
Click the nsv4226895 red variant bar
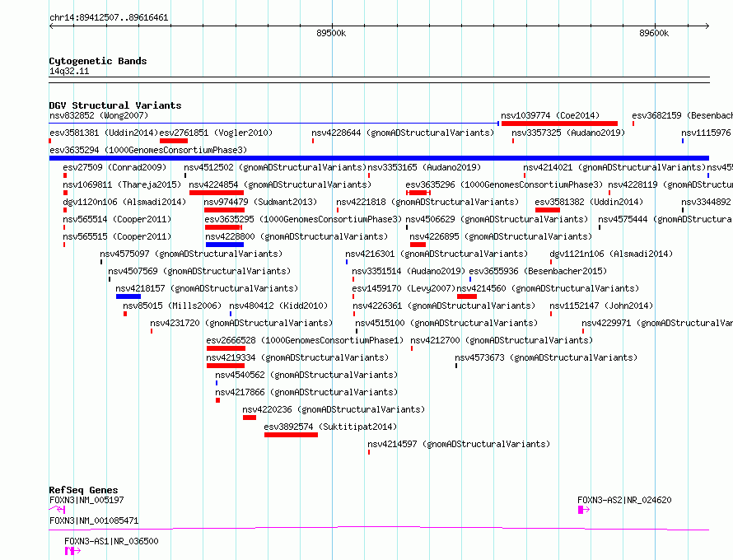coord(418,245)
